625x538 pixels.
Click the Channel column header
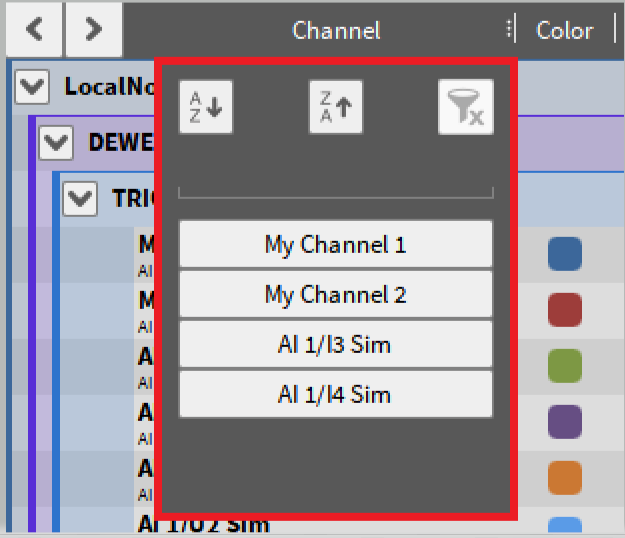(336, 30)
